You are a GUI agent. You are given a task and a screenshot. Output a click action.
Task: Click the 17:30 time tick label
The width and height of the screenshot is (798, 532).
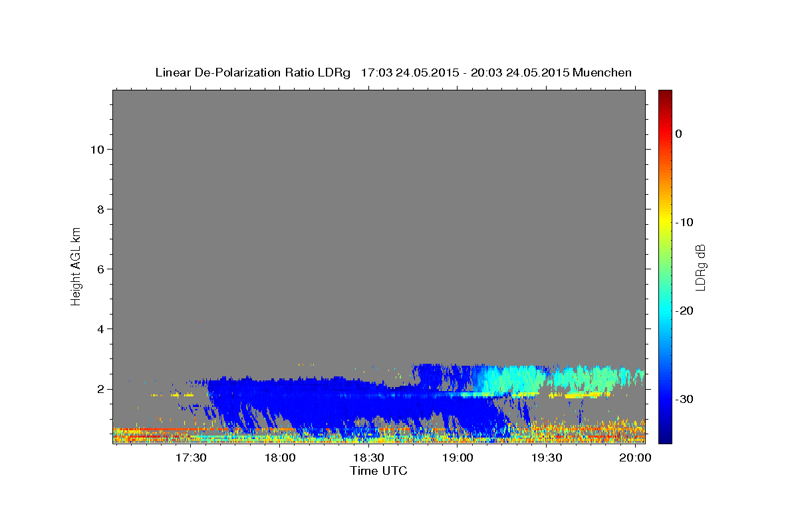click(191, 458)
